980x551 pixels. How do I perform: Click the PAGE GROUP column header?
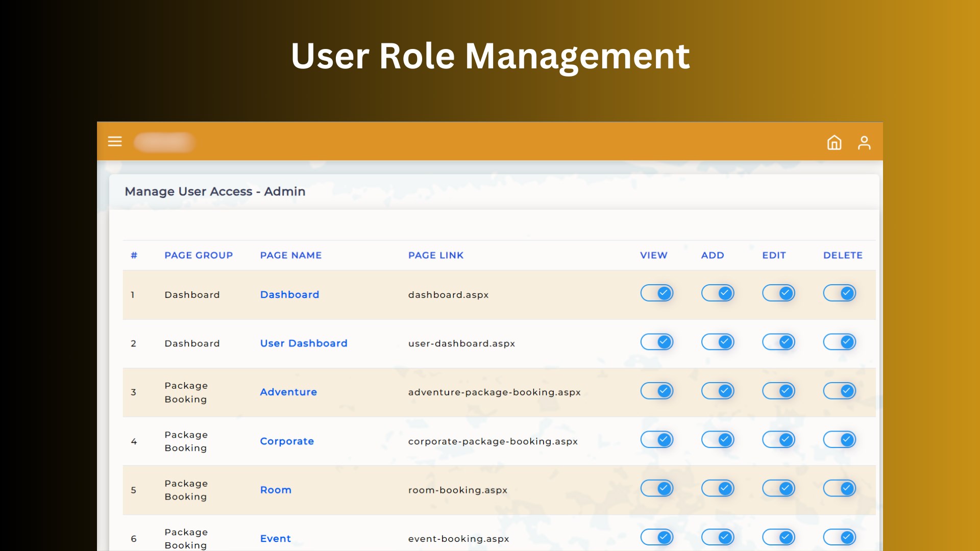199,255
